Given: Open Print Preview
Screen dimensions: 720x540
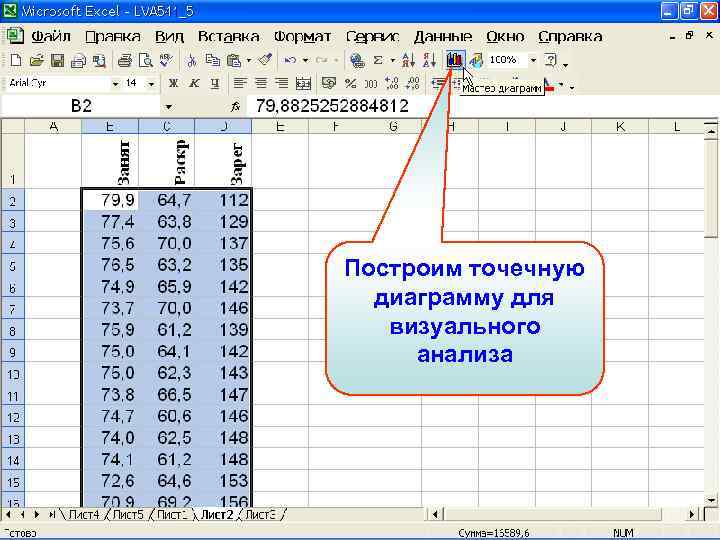Looking at the screenshot, I should point(146,60).
